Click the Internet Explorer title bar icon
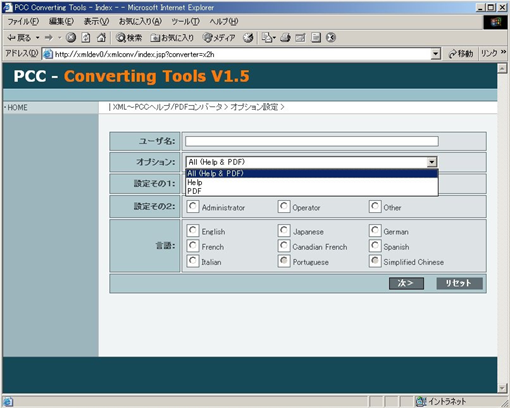The image size is (510, 408). tap(7, 7)
